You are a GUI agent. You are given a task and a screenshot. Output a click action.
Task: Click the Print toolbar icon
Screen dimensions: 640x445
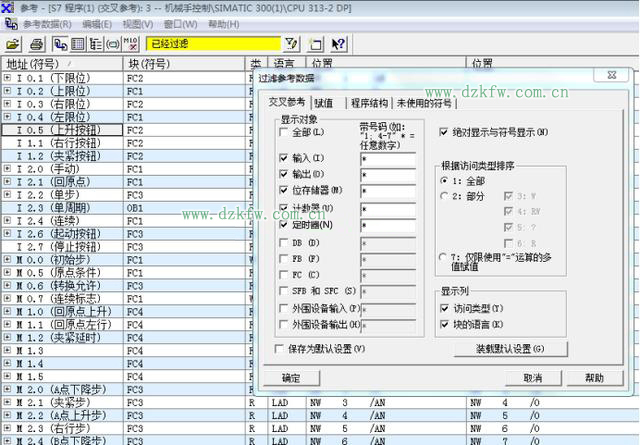pyautogui.click(x=37, y=44)
